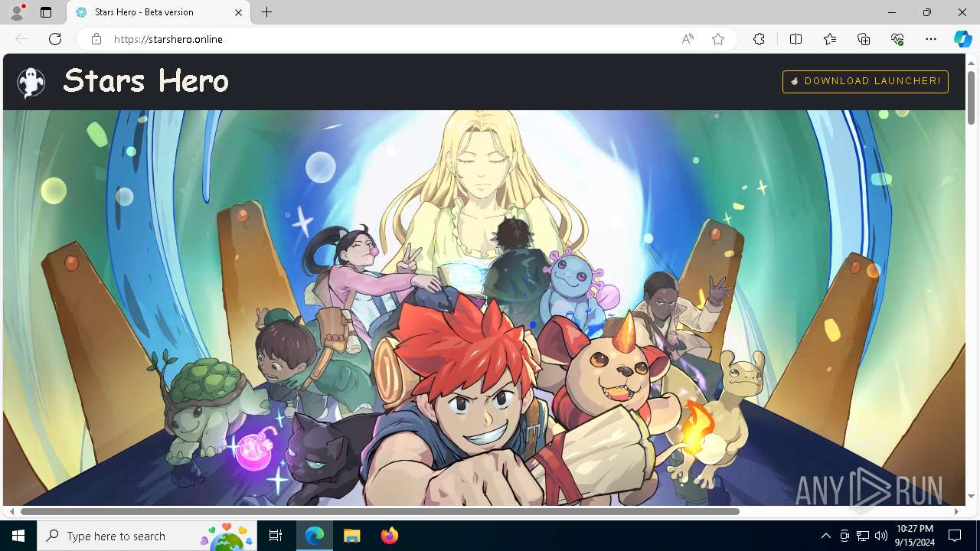
Task: Open Browser Essentials heart icon
Action: point(897,39)
